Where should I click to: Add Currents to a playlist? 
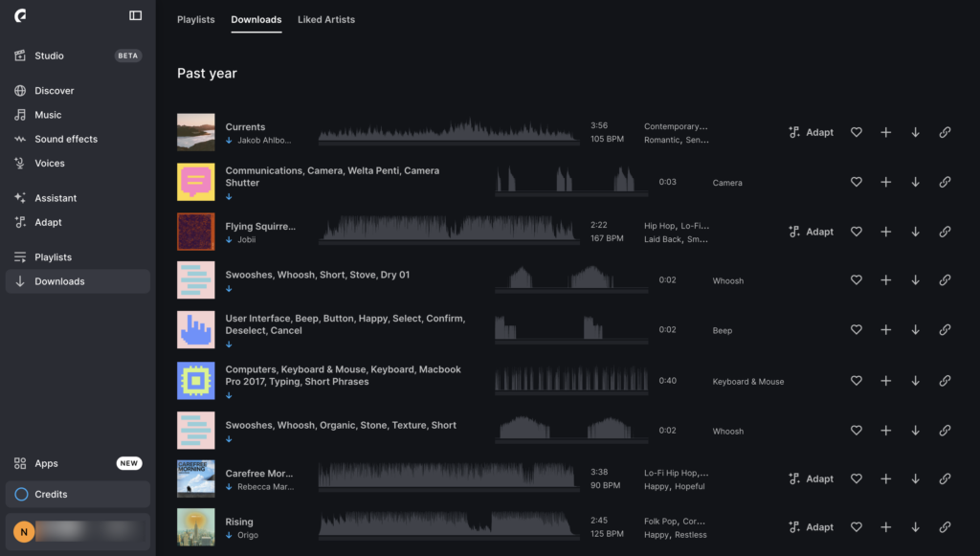click(x=885, y=132)
